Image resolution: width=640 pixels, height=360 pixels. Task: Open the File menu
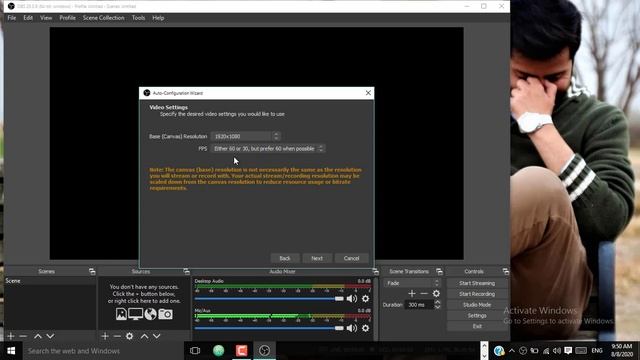point(12,18)
